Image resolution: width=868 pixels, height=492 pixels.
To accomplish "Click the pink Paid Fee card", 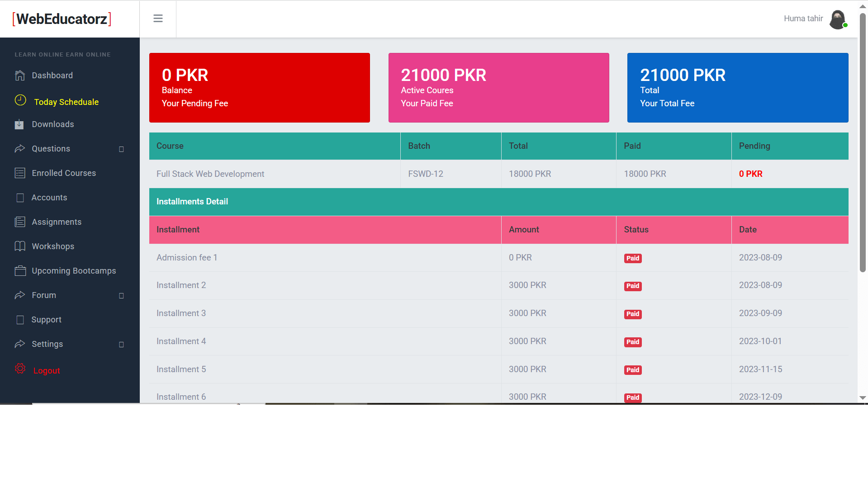I will tap(498, 88).
